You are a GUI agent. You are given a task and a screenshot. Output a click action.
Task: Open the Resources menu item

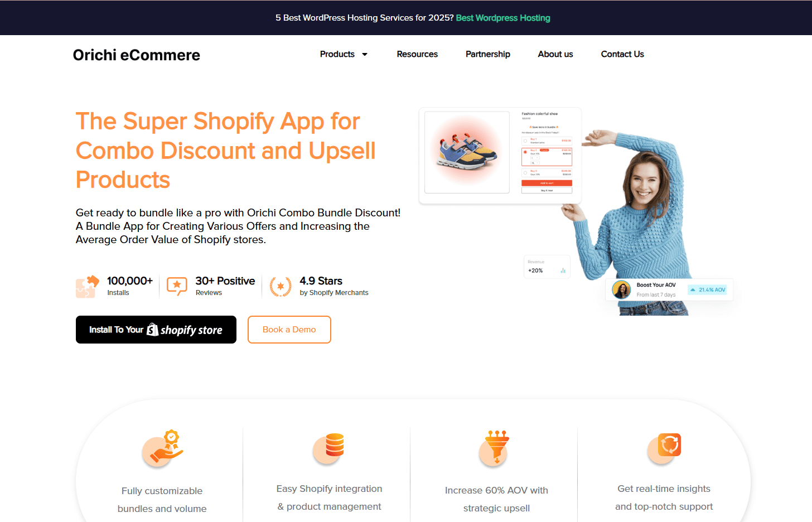pyautogui.click(x=417, y=54)
